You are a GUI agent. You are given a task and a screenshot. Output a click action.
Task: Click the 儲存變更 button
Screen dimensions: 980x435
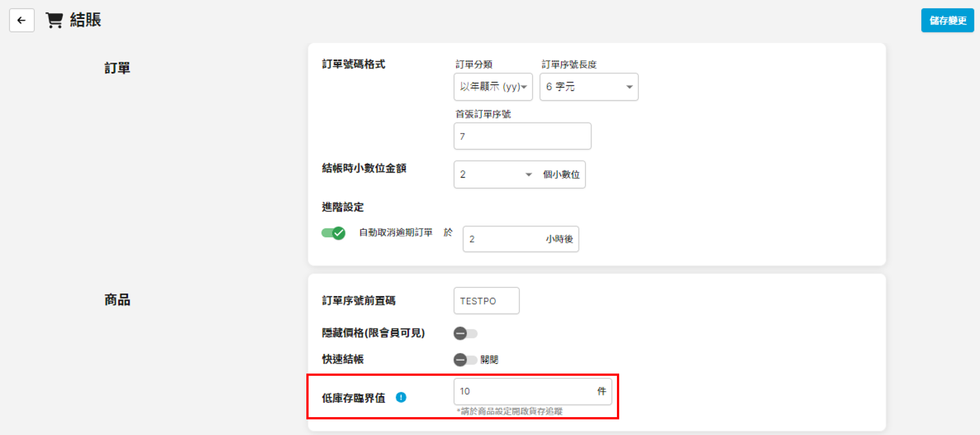pos(947,20)
